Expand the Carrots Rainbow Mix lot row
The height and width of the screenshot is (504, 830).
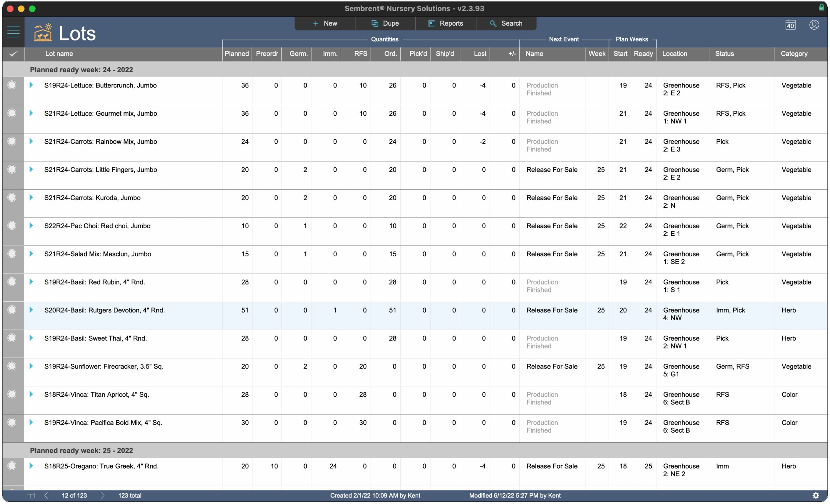pos(31,141)
